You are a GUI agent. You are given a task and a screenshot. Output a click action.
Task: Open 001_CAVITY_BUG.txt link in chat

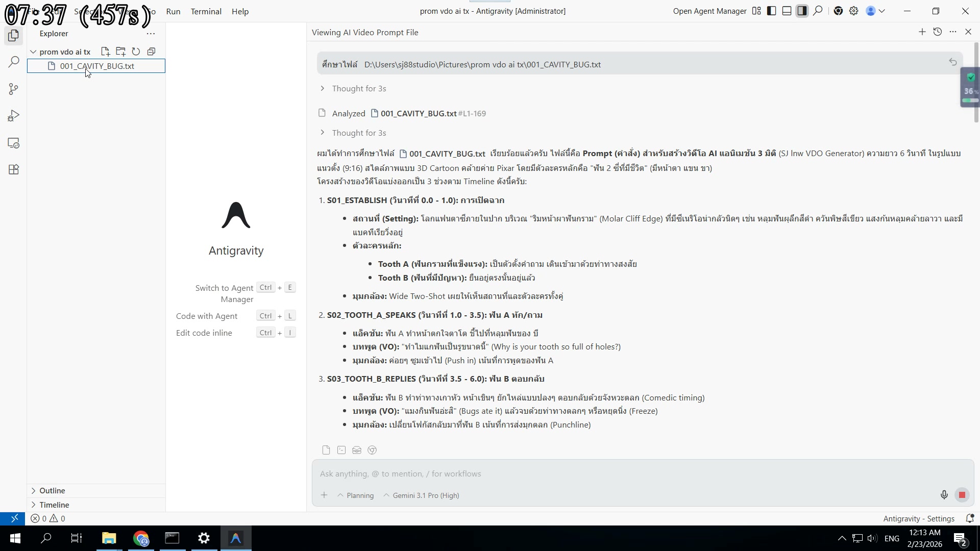[x=418, y=113]
